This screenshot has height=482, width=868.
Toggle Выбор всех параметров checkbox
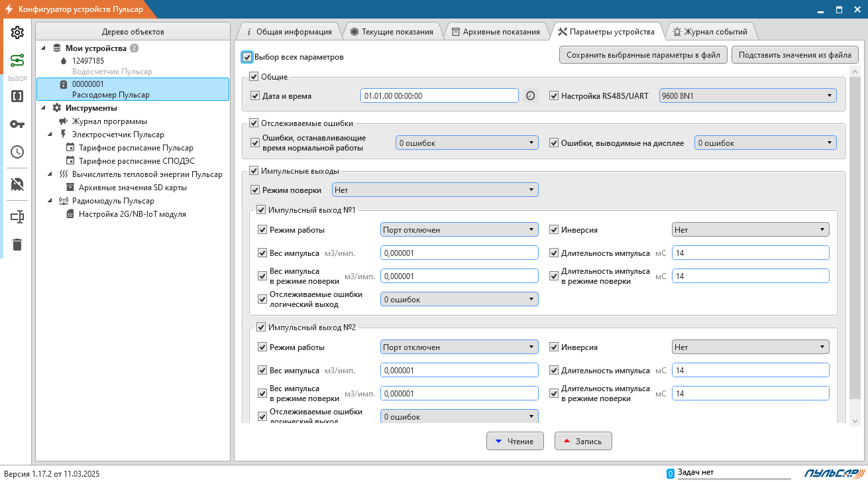tap(247, 57)
